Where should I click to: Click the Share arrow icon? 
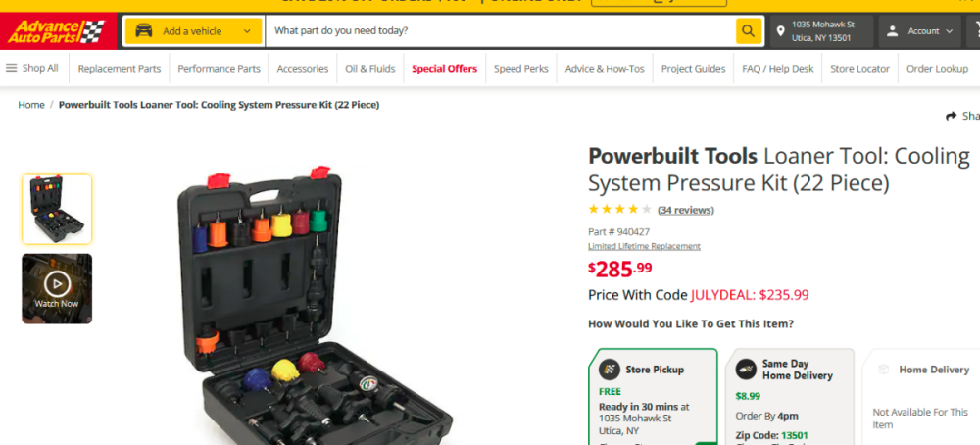[x=952, y=116]
